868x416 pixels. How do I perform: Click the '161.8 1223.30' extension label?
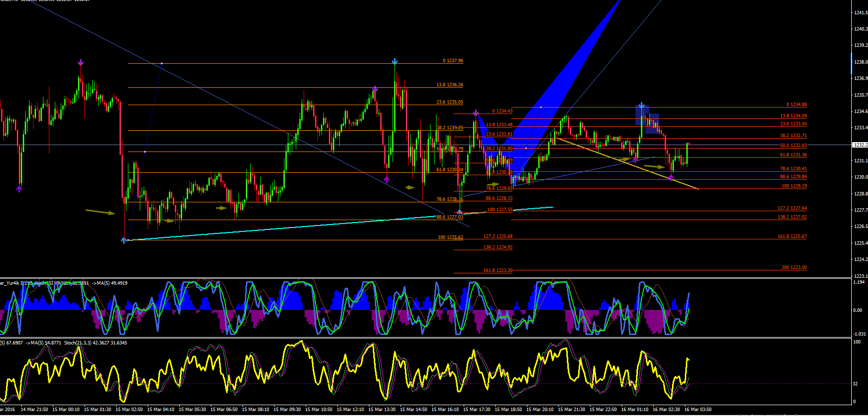pyautogui.click(x=498, y=270)
